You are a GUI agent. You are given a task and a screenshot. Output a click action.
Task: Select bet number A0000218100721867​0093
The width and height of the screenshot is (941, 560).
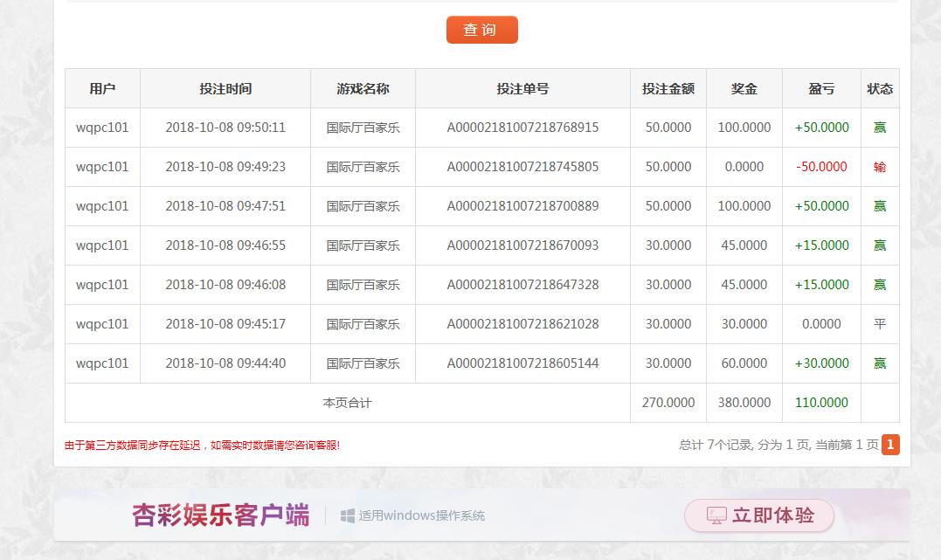(522, 245)
